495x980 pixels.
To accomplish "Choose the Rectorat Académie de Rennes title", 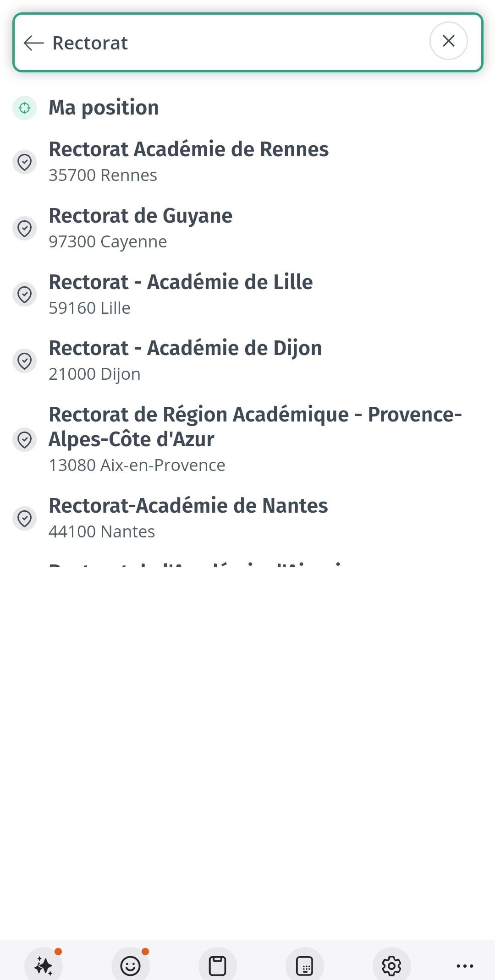I will (x=188, y=149).
